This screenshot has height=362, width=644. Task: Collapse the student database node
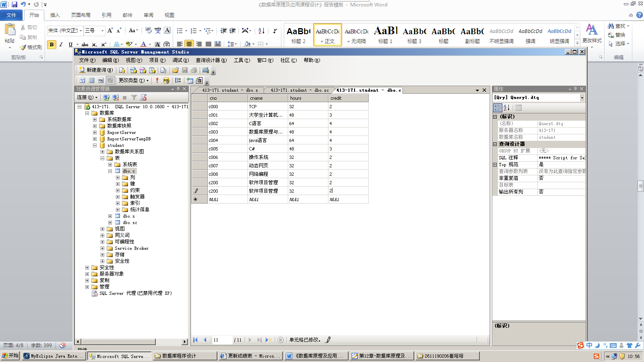point(95,145)
